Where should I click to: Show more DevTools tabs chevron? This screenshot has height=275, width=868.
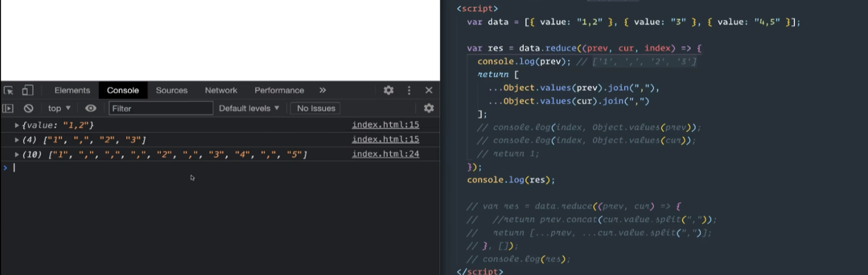(323, 91)
